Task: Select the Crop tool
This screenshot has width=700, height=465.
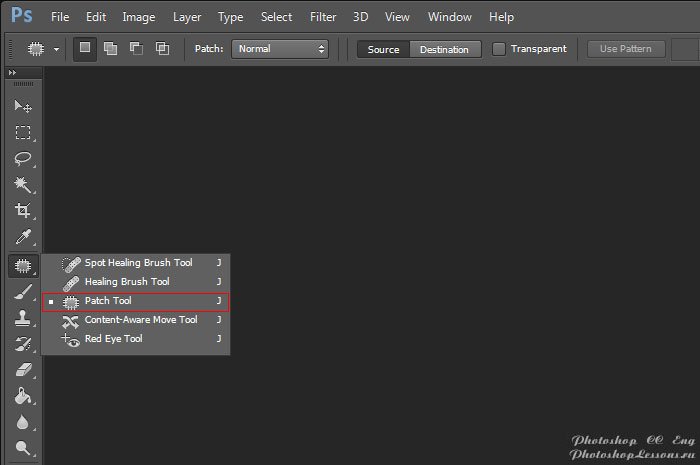Action: (22, 211)
